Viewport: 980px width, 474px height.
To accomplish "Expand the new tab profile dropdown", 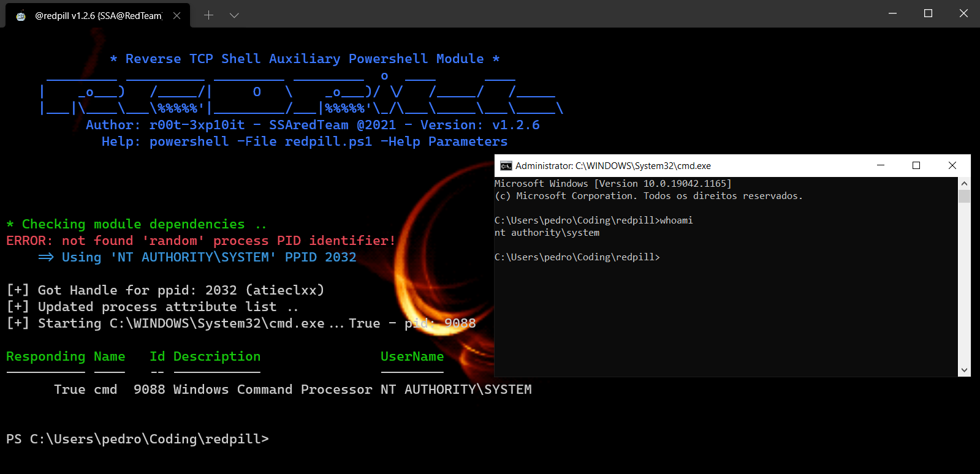I will (234, 15).
